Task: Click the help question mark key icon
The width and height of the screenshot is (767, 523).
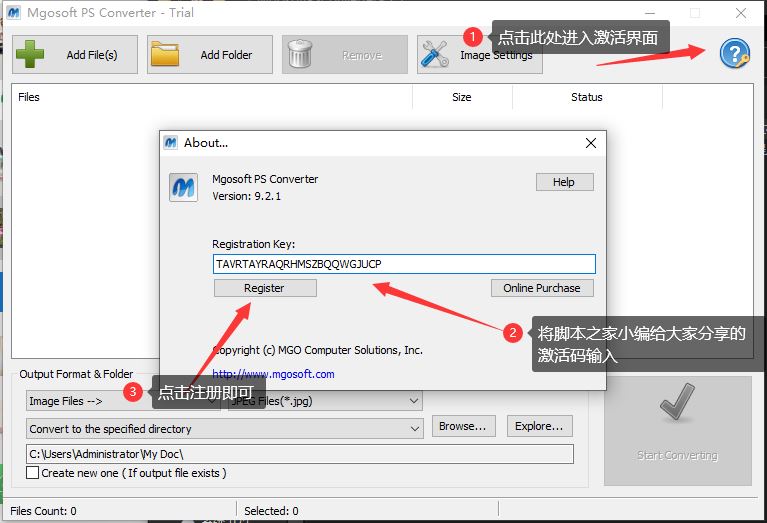Action: (734, 53)
